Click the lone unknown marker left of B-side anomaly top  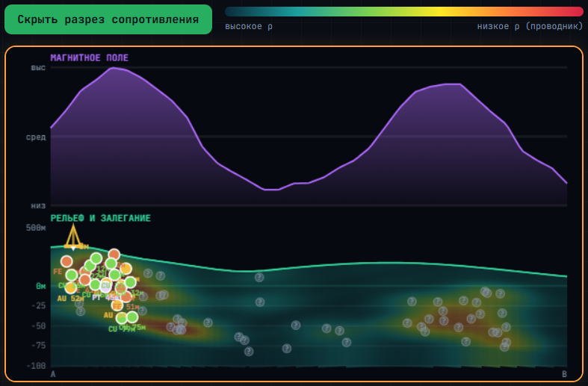tap(412, 302)
